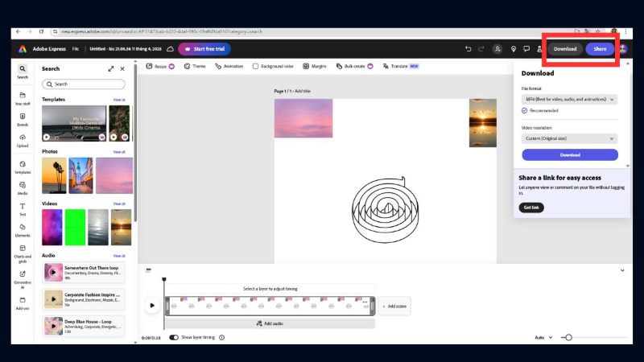This screenshot has width=644, height=362.
Task: Open Your stuff in the sidebar
Action: tap(23, 98)
